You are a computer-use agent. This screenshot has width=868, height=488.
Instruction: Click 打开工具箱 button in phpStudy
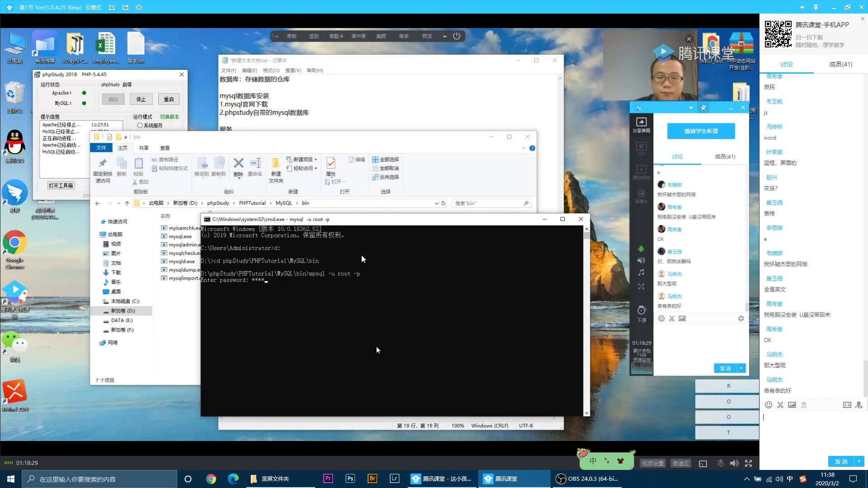coord(61,186)
